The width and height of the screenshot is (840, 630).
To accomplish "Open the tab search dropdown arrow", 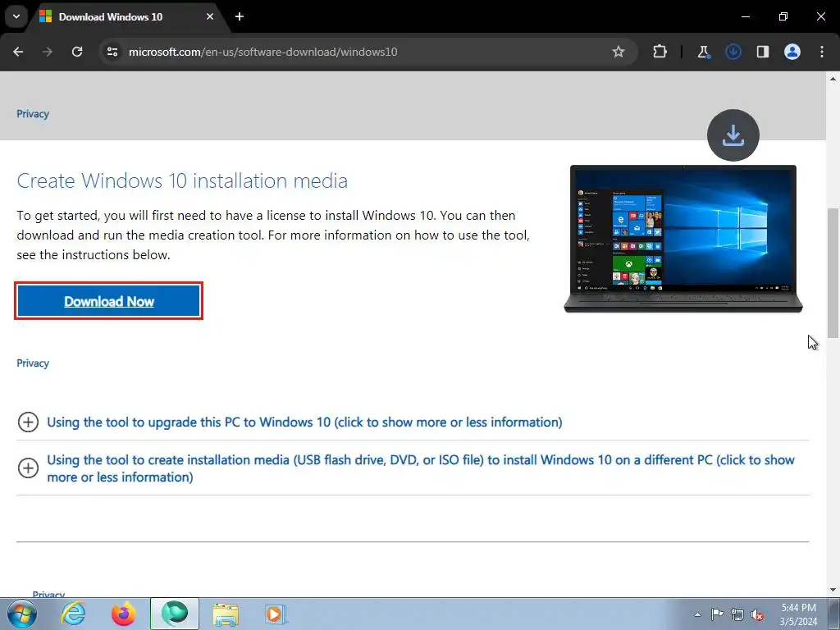I will coord(16,16).
